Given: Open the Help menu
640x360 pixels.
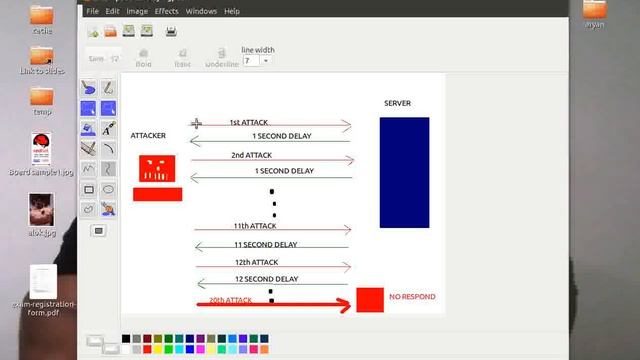Looking at the screenshot, I should tap(232, 11).
